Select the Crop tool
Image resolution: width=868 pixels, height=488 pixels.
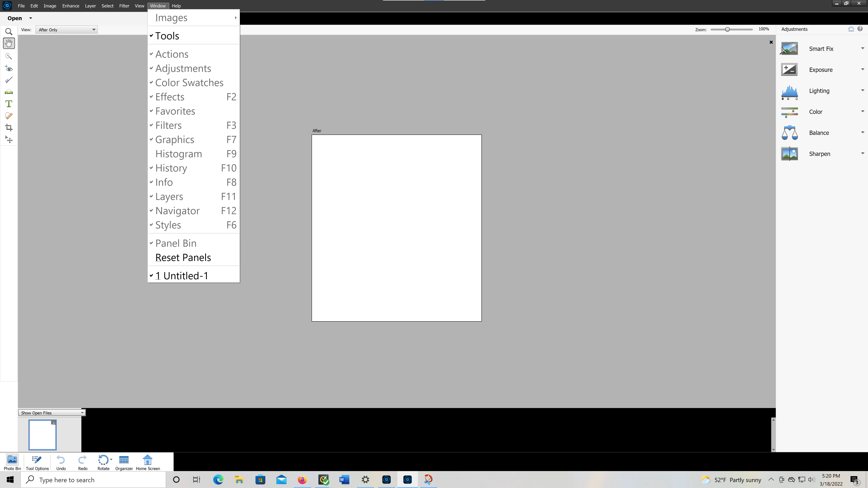point(9,128)
